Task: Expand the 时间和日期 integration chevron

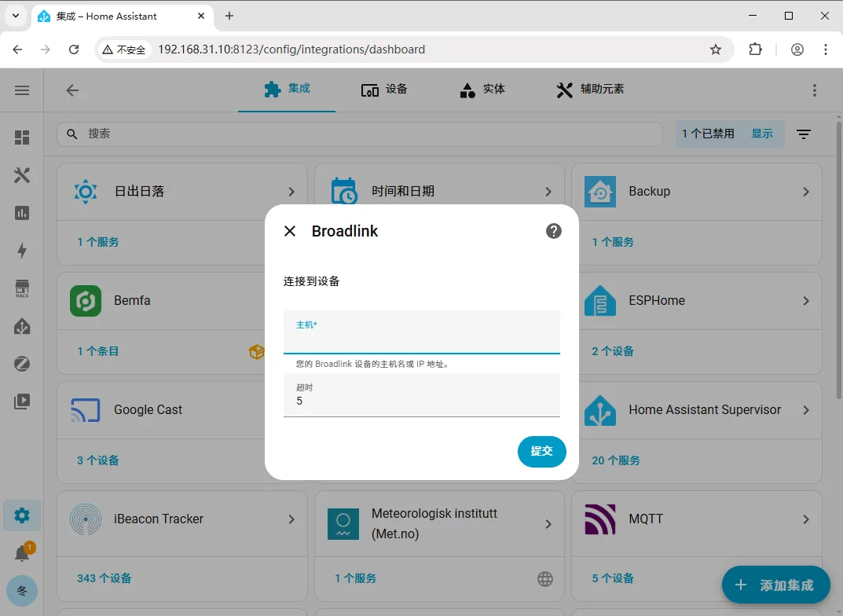Action: [x=548, y=192]
